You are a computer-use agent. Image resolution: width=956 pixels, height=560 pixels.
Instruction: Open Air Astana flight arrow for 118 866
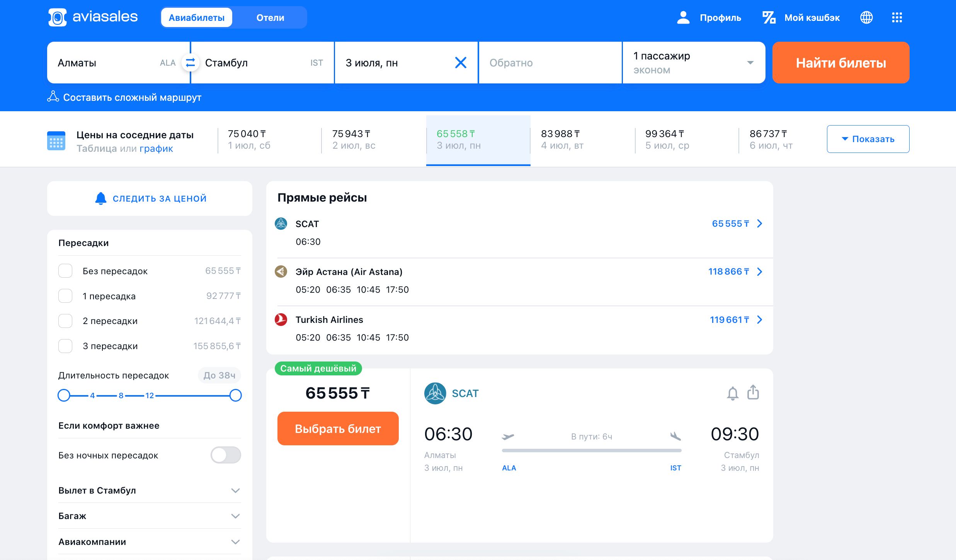[x=760, y=272]
